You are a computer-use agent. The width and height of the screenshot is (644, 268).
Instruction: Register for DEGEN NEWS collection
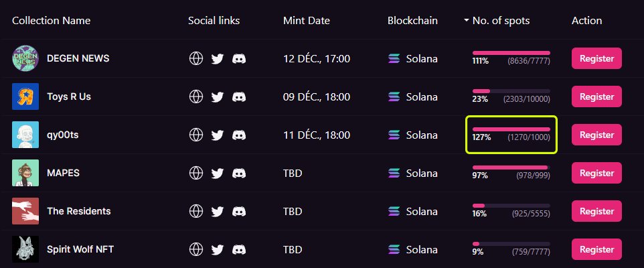point(596,58)
